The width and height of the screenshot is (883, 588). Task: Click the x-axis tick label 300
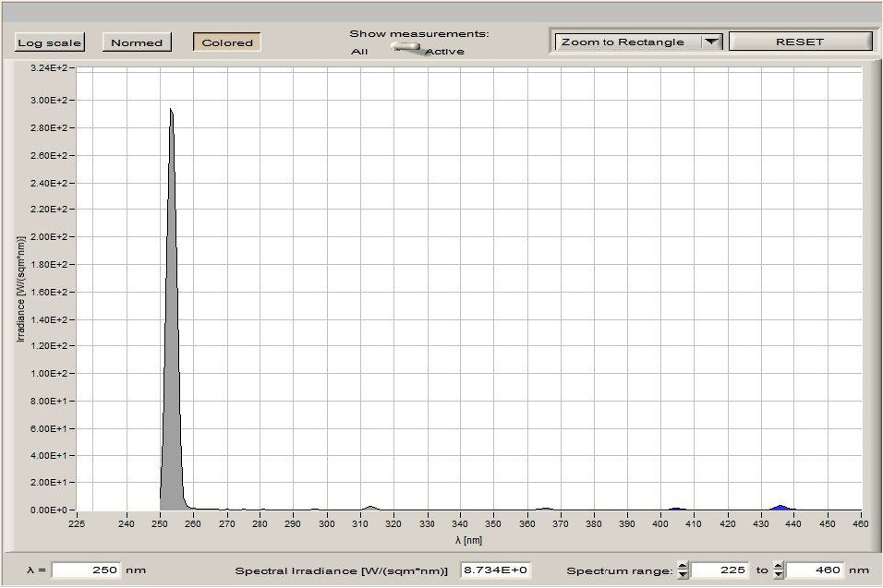point(327,524)
